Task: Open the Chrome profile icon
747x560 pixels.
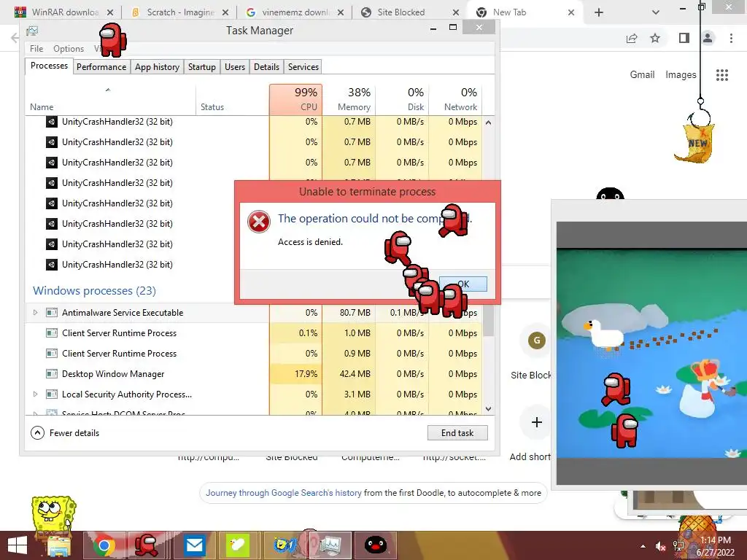Action: pyautogui.click(x=708, y=38)
